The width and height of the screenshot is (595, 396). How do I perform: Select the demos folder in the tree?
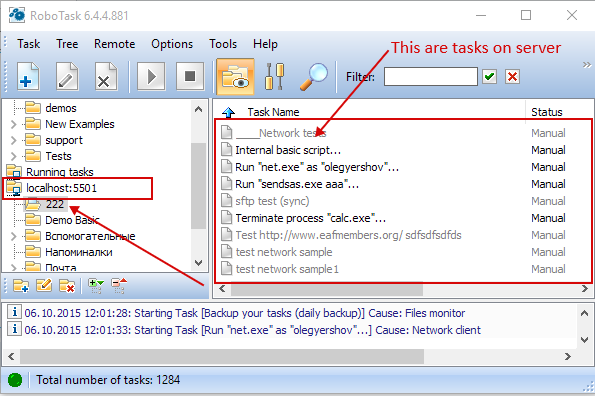(x=61, y=108)
